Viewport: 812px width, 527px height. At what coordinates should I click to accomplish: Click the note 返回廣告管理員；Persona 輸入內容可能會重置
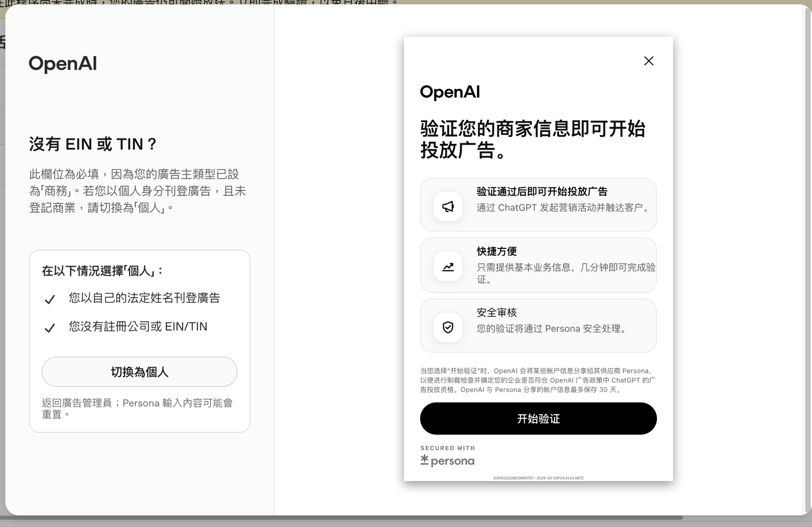click(x=137, y=409)
